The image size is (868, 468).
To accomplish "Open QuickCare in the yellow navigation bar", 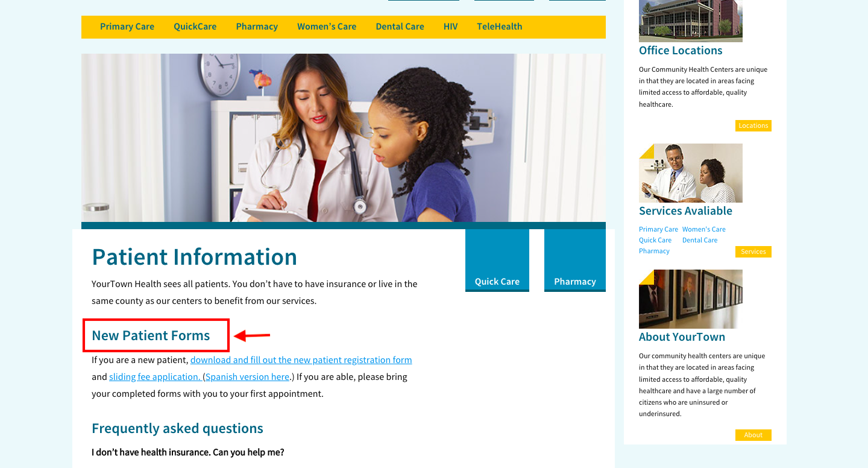I will point(195,27).
